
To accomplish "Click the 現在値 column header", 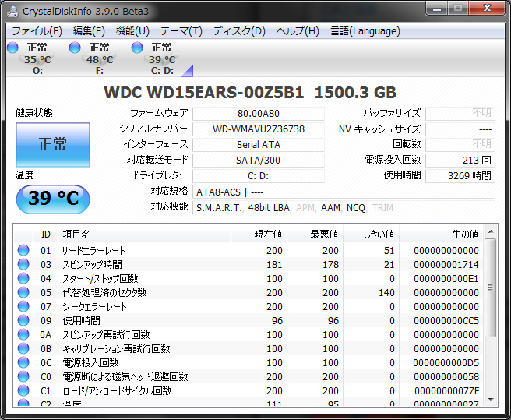I will click(259, 234).
